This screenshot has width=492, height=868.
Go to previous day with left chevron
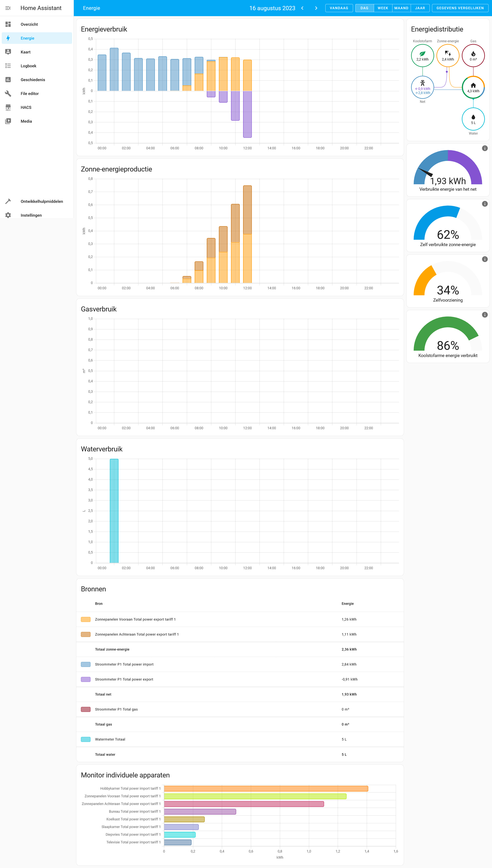point(302,8)
